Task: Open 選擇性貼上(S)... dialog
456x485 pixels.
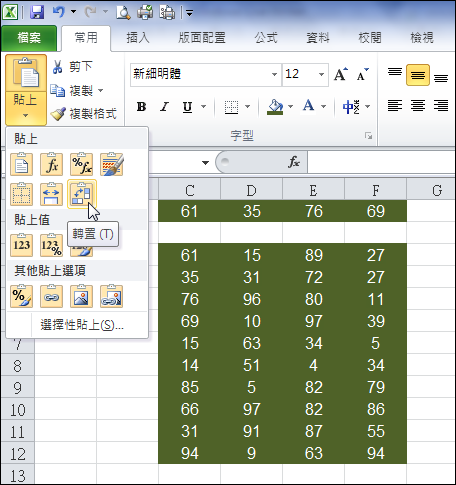Action: (82, 325)
